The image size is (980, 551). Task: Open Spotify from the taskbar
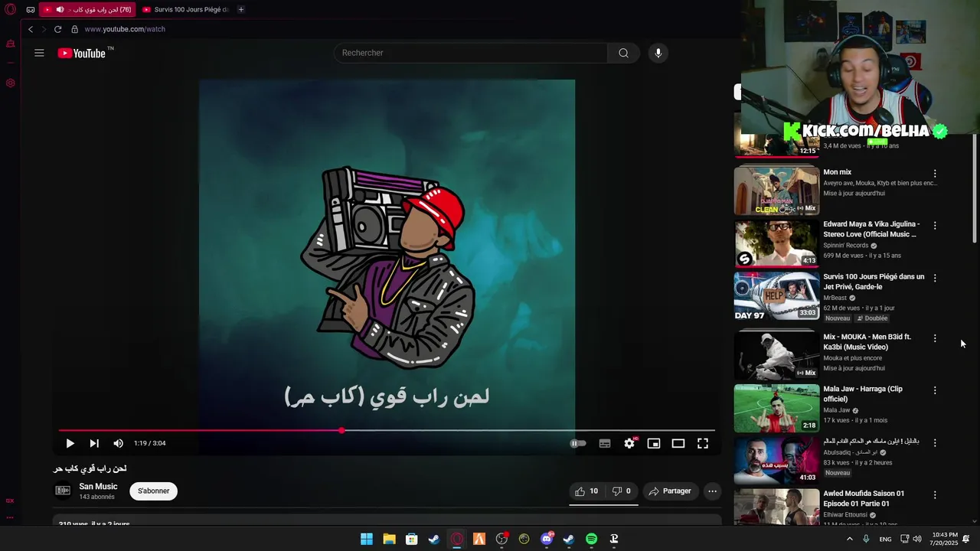[x=591, y=539]
